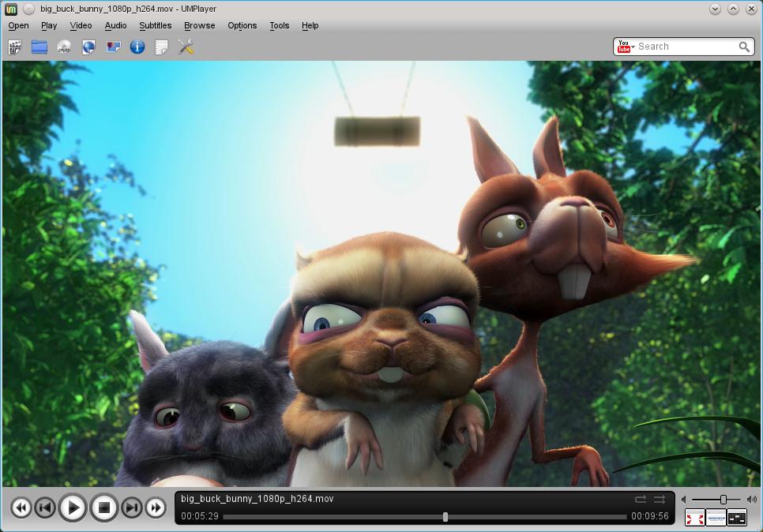Click the UMPlayer app logo in title bar
Screen dimensions: 763x532
coord(11,9)
